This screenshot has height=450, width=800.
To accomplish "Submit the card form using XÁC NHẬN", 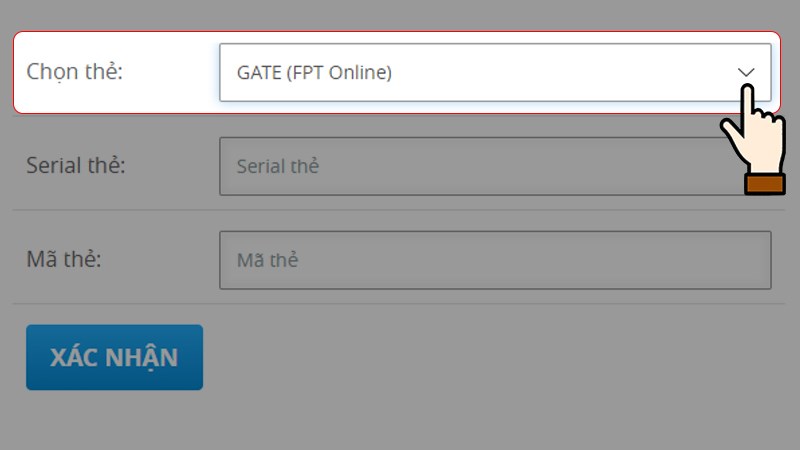I will click(114, 357).
